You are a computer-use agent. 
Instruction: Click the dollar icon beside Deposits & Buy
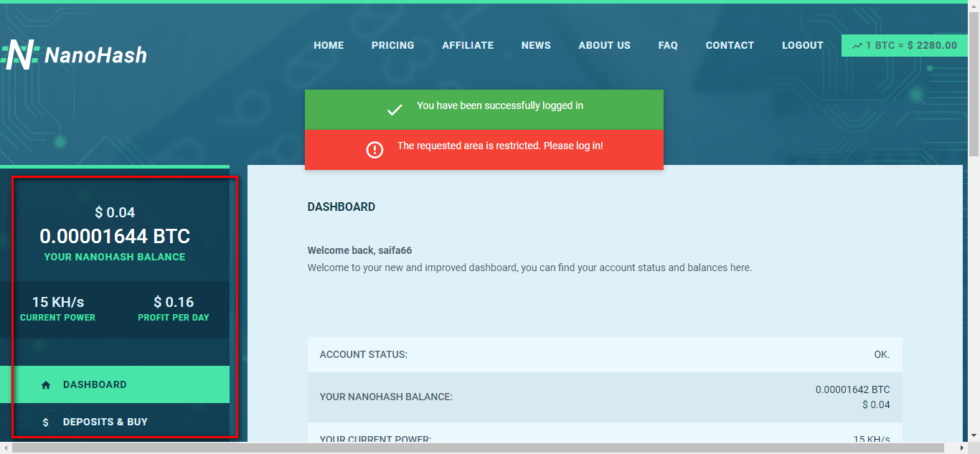tap(46, 422)
